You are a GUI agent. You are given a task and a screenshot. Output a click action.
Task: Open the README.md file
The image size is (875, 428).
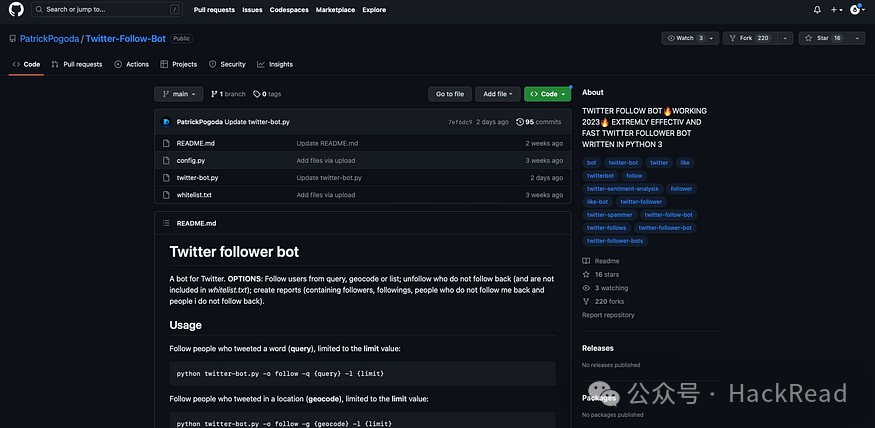coord(195,143)
